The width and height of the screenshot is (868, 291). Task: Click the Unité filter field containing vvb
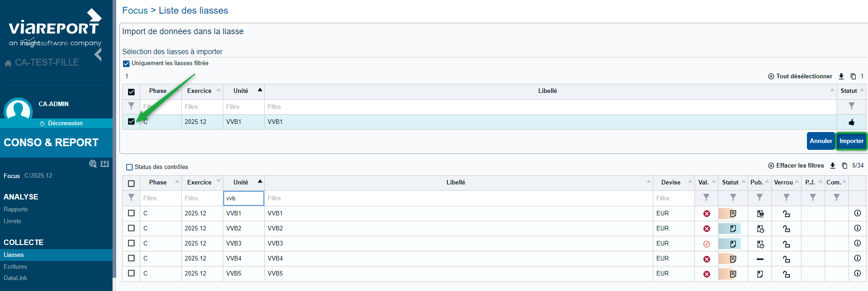[244, 199]
